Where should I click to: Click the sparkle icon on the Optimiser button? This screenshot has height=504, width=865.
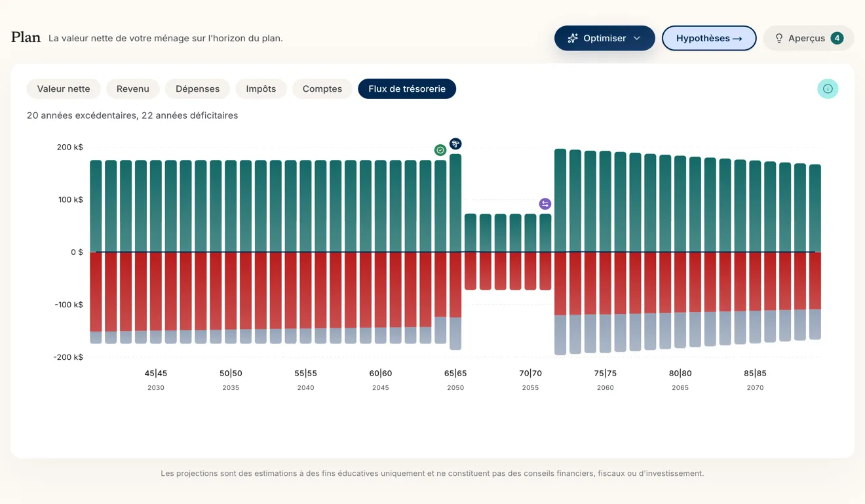(x=573, y=38)
